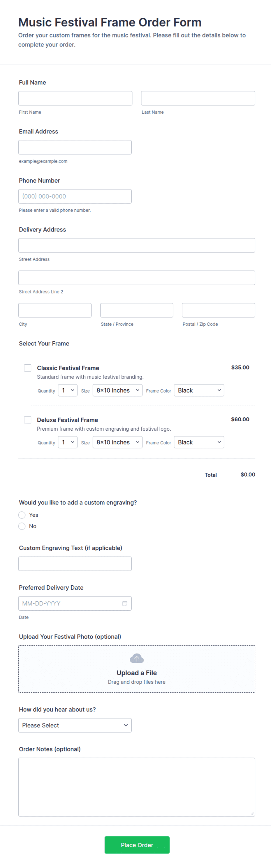Check the Deluxe Festival Frame checkbox
271x868 pixels.
click(x=28, y=420)
